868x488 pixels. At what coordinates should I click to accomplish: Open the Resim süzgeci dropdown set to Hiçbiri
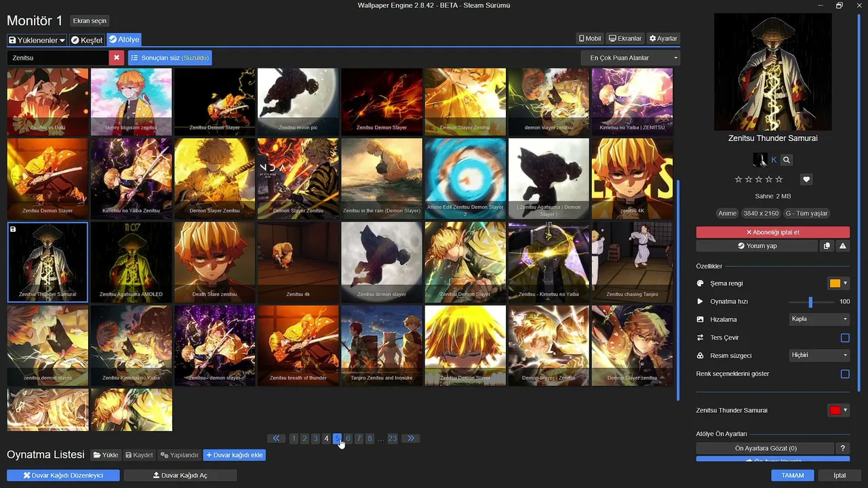(x=819, y=355)
